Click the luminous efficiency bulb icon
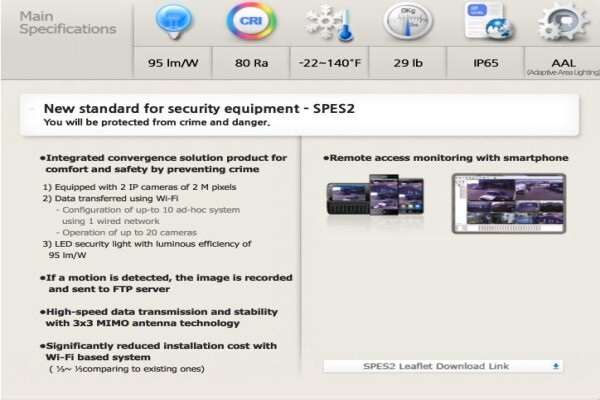 [x=173, y=21]
